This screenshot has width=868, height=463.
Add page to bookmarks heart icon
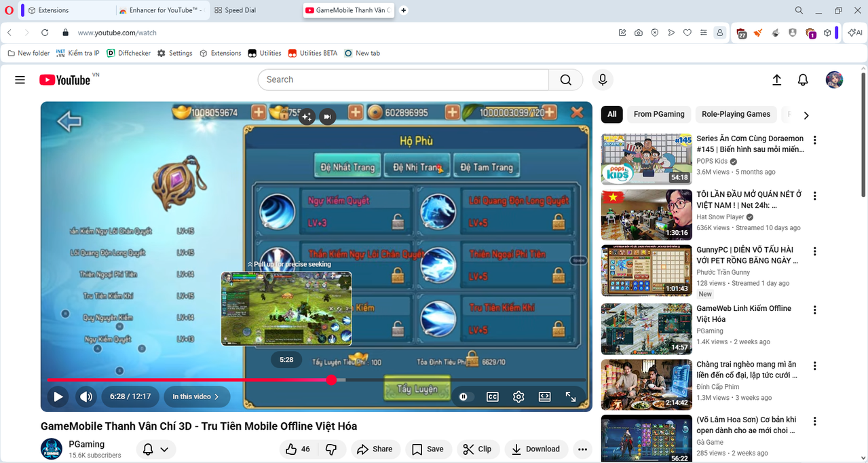[x=687, y=33]
